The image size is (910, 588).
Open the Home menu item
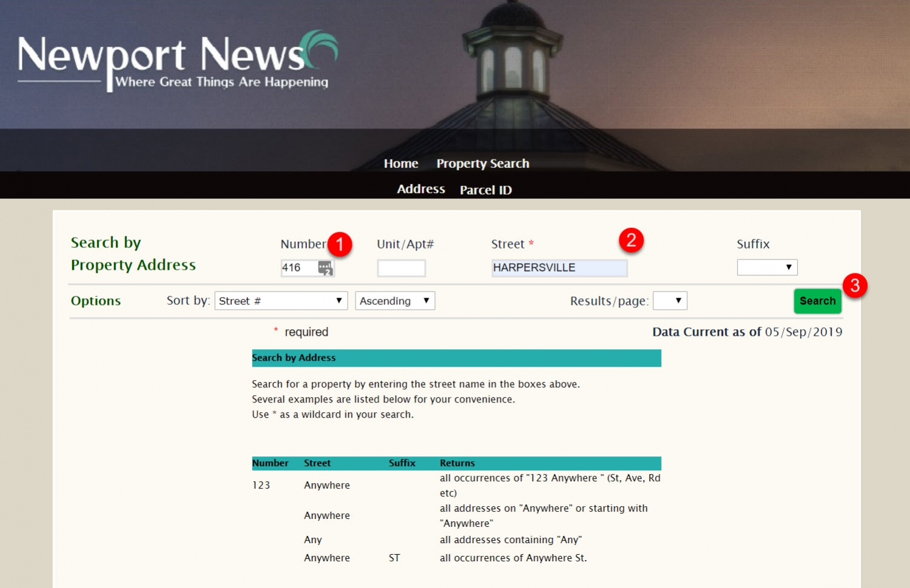400,163
